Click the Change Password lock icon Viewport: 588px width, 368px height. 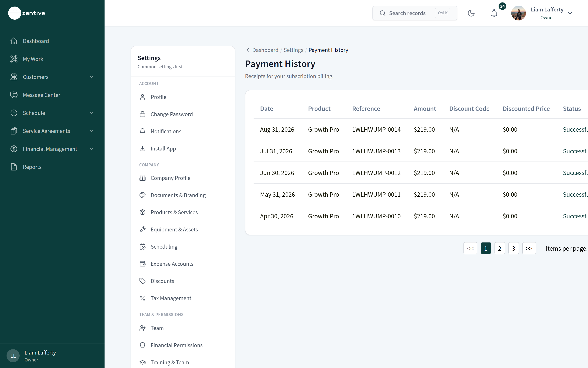click(143, 114)
